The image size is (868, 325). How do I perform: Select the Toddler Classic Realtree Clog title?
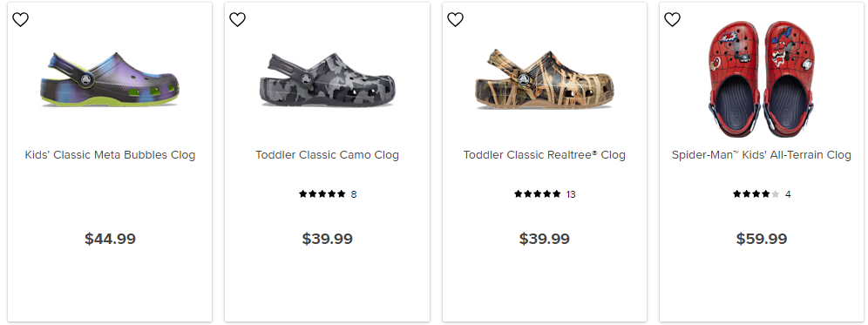(x=545, y=155)
